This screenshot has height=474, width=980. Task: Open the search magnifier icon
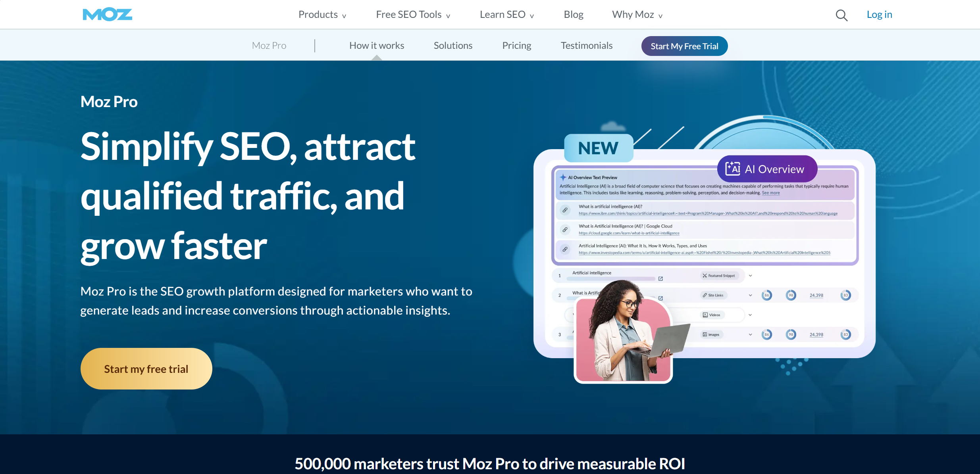(x=841, y=15)
